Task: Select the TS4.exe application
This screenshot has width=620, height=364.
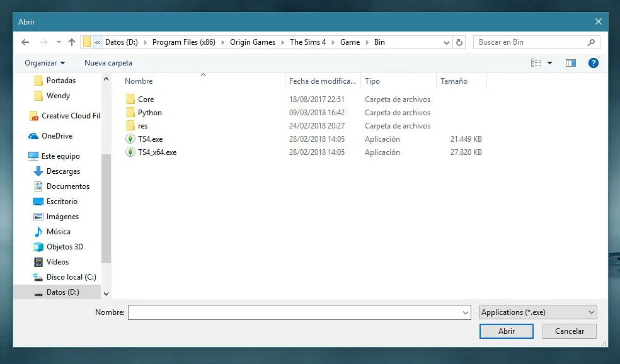Action: click(x=150, y=139)
